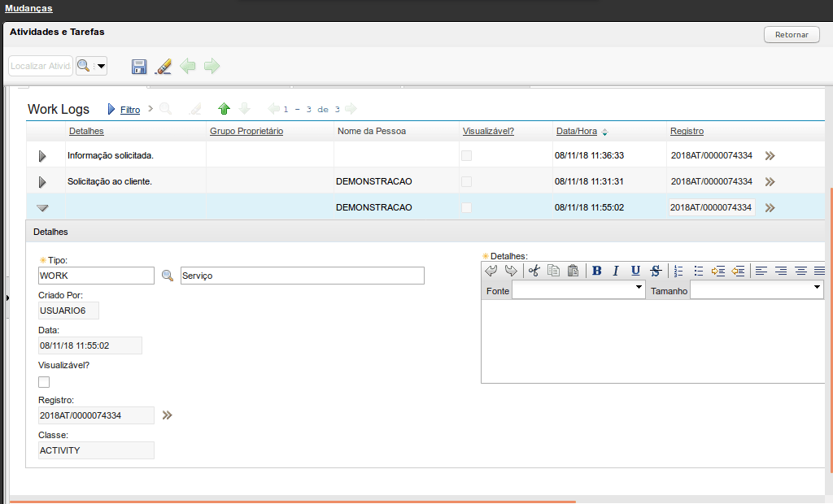Click the Serviço description field
Screen dimensions: 833x504
pyautogui.click(x=303, y=276)
